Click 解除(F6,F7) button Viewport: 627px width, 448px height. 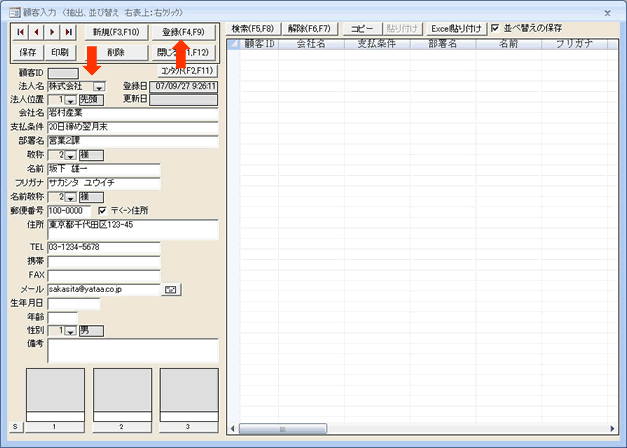(x=310, y=29)
